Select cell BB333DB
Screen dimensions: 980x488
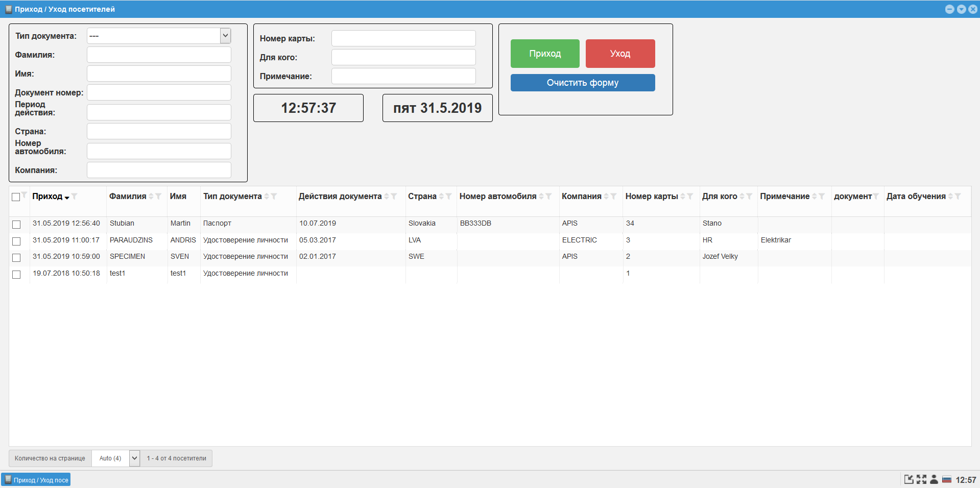475,224
